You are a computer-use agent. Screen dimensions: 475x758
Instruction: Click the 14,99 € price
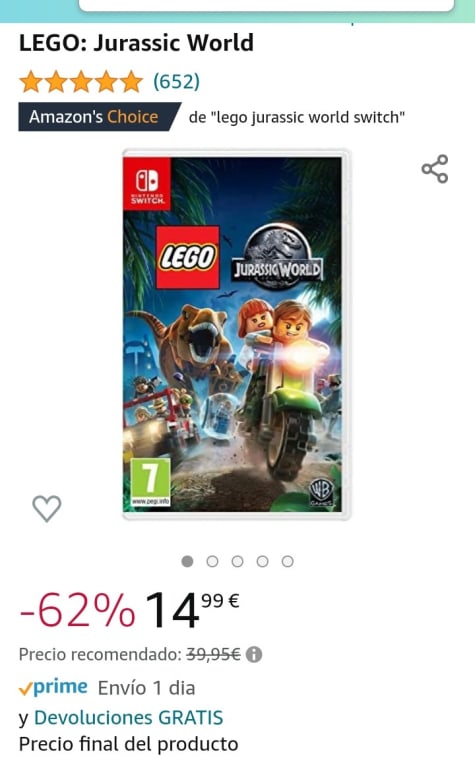tap(192, 611)
